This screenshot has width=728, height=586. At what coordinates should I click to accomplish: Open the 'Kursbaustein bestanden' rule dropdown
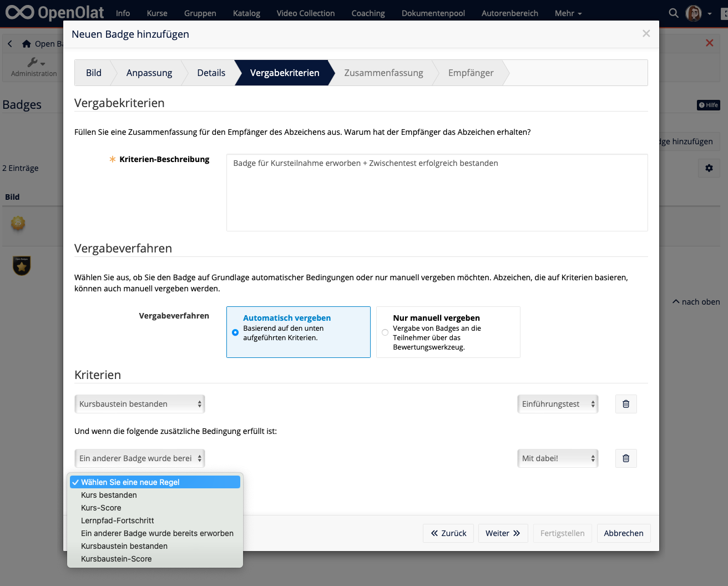pyautogui.click(x=140, y=404)
